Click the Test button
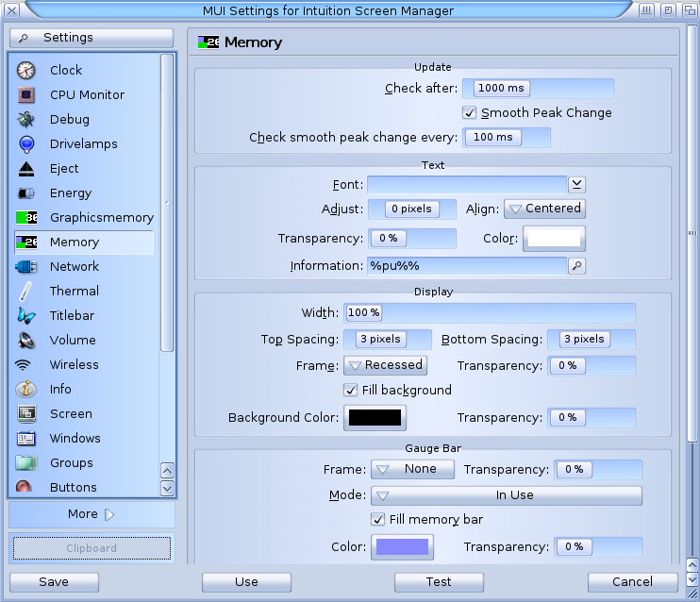 click(439, 582)
